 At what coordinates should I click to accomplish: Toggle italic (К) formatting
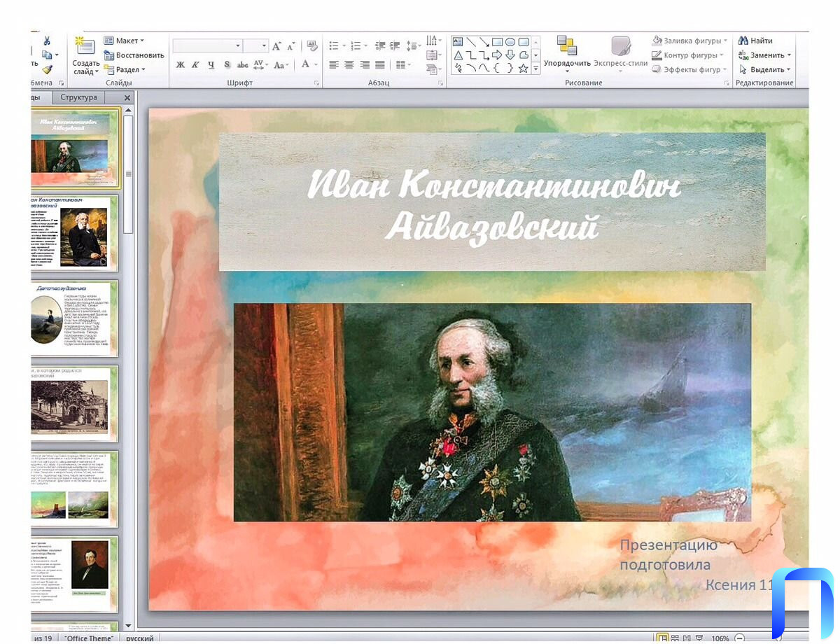click(195, 65)
